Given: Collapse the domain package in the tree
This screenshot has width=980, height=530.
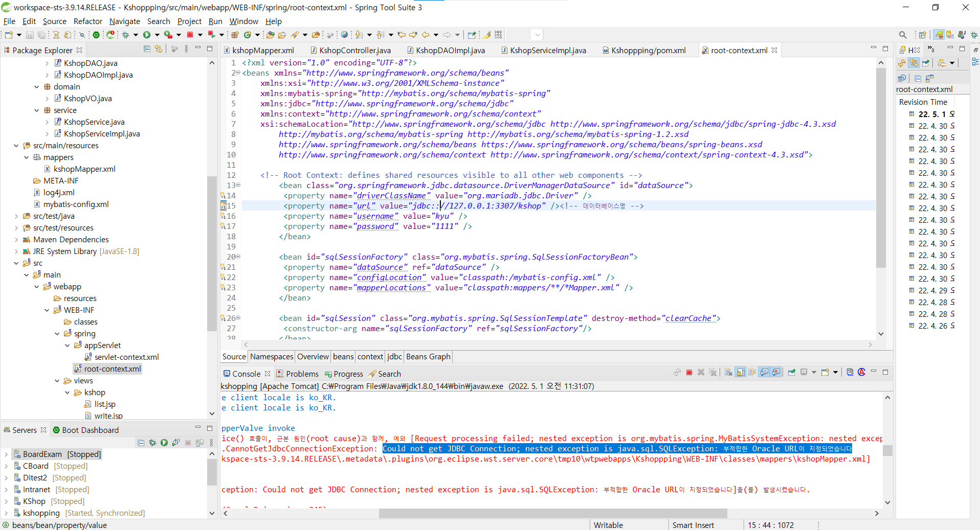Looking at the screenshot, I should (x=36, y=87).
